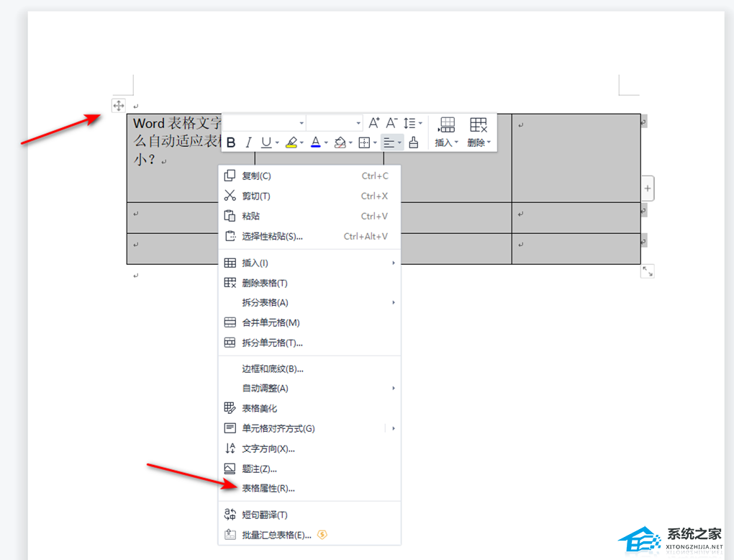The height and width of the screenshot is (560, 734).
Task: Click the font color A icon
Action: point(315,143)
